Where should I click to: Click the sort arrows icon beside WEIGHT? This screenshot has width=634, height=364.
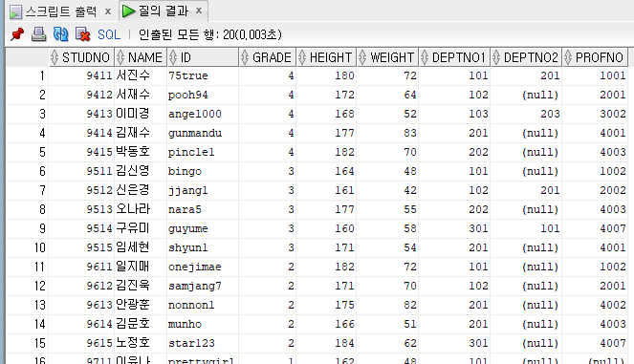click(x=362, y=57)
